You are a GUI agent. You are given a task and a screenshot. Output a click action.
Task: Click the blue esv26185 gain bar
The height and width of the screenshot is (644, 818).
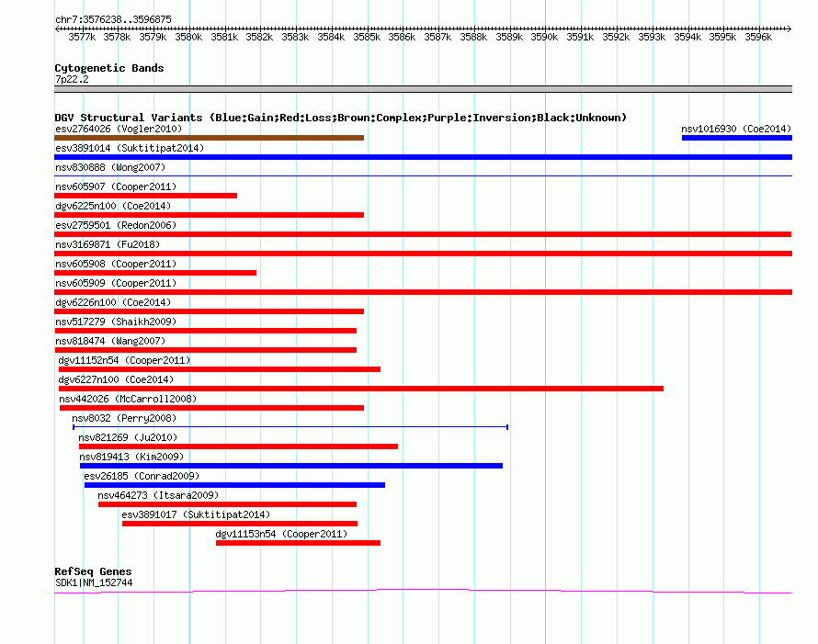[x=234, y=485]
